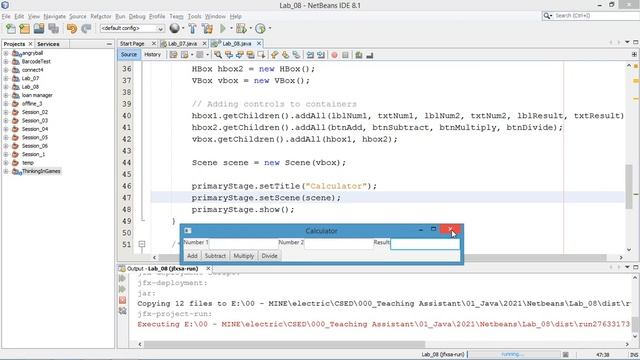Click the Shift Line Right icon
640x360 pixels.
[x=321, y=55]
